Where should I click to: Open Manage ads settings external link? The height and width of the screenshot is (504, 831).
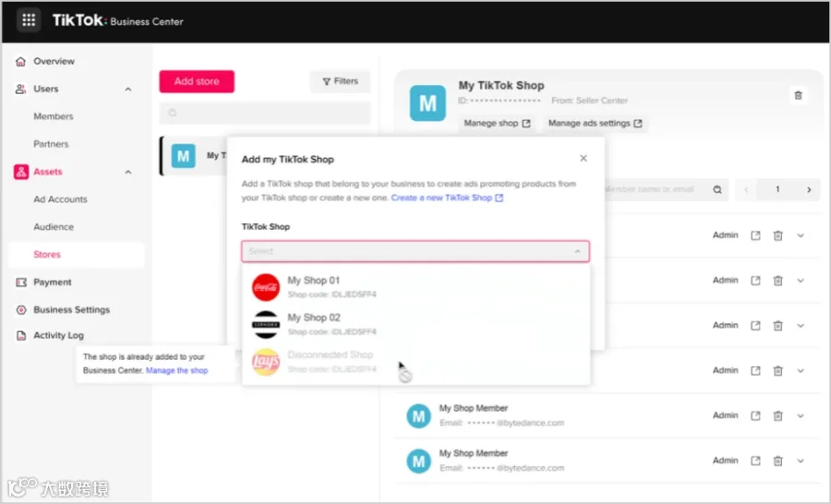[596, 123]
